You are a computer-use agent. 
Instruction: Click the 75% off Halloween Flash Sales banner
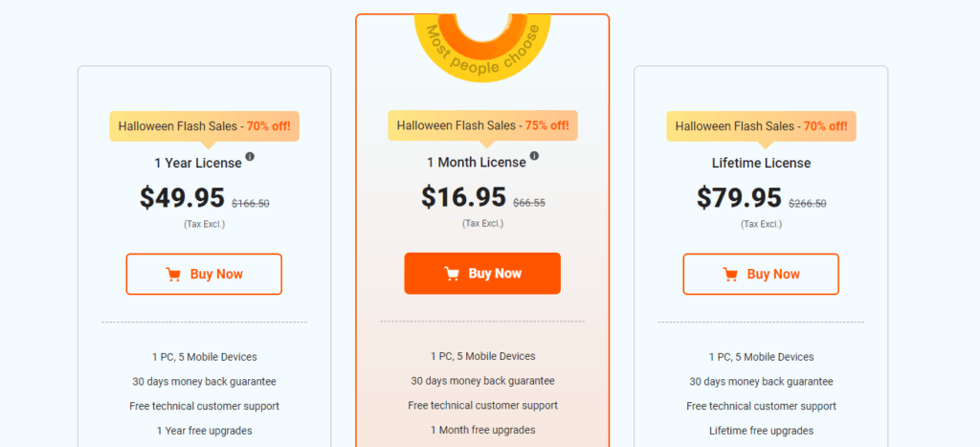tap(482, 125)
